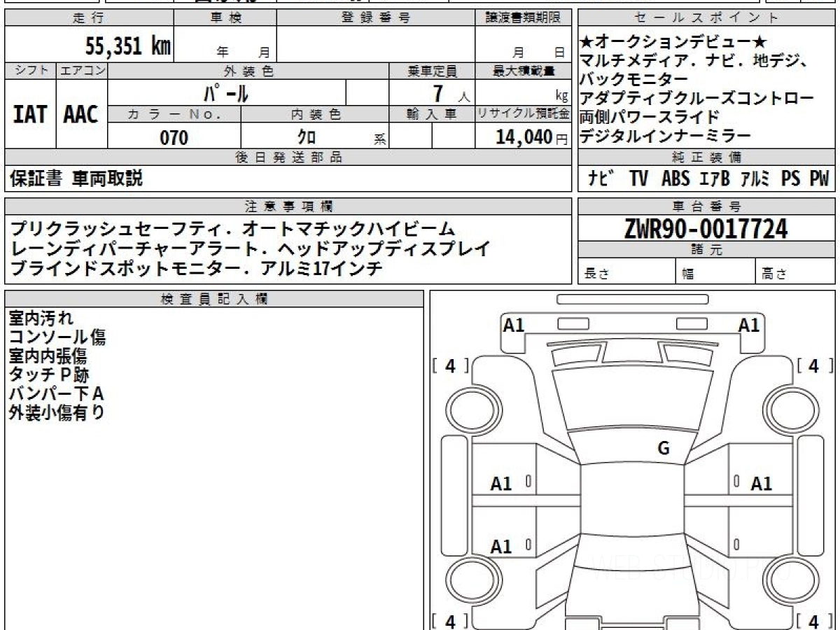Viewport: 840px width, 630px height.
Task: Select "アダプティブクルーズコントロー" line
Action: (x=697, y=98)
